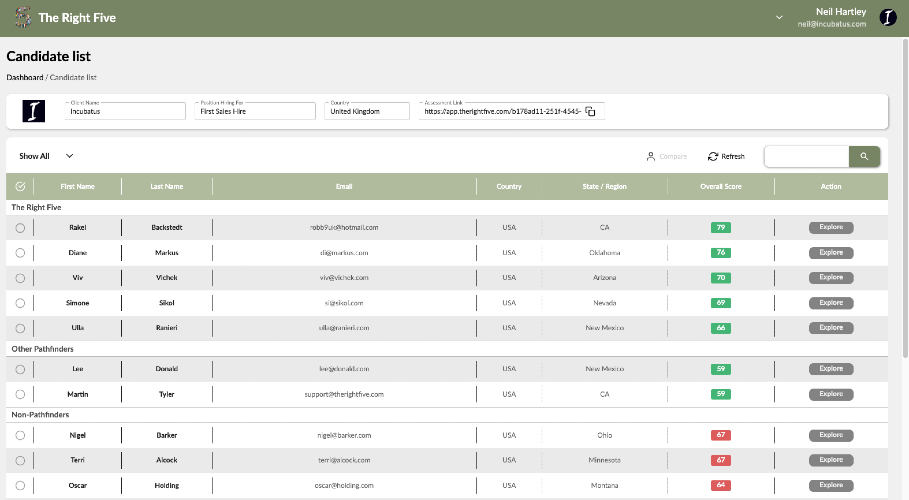Click the Incubatus client logo thumbnail
Image resolution: width=909 pixels, height=500 pixels.
click(35, 111)
